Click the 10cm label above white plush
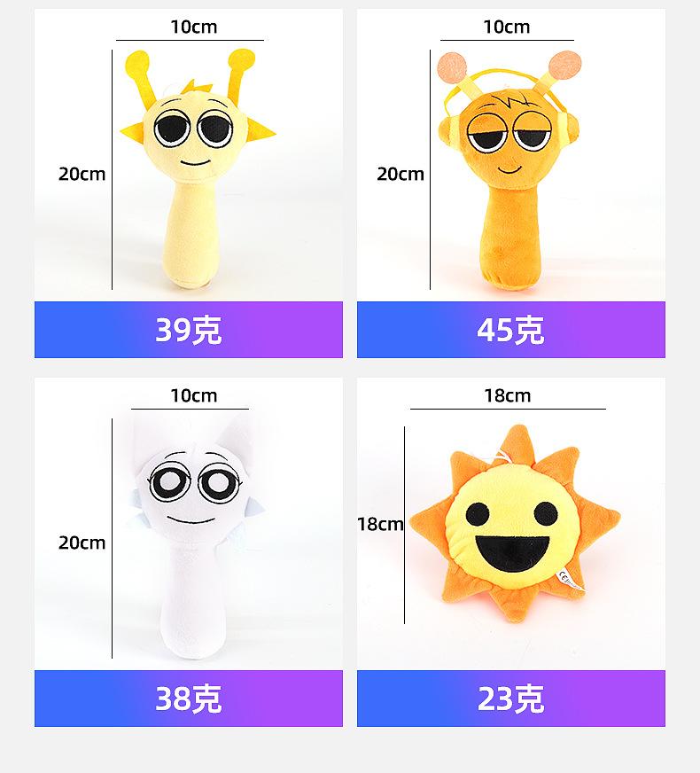This screenshot has width=700, height=773. (193, 395)
